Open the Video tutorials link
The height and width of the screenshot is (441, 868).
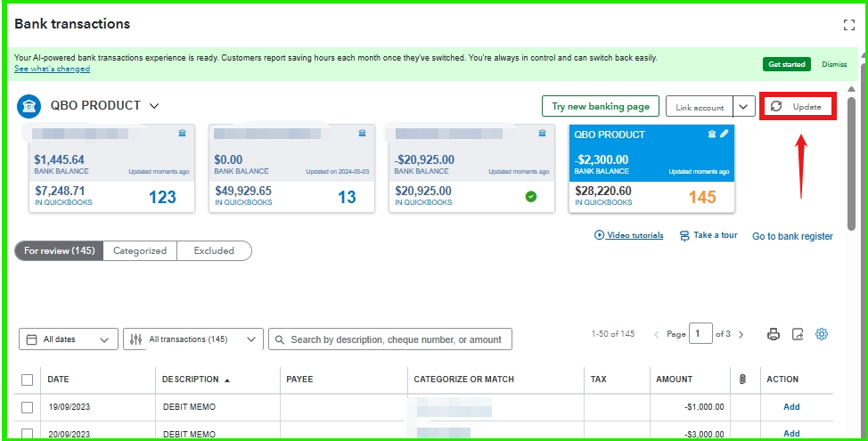pos(635,235)
